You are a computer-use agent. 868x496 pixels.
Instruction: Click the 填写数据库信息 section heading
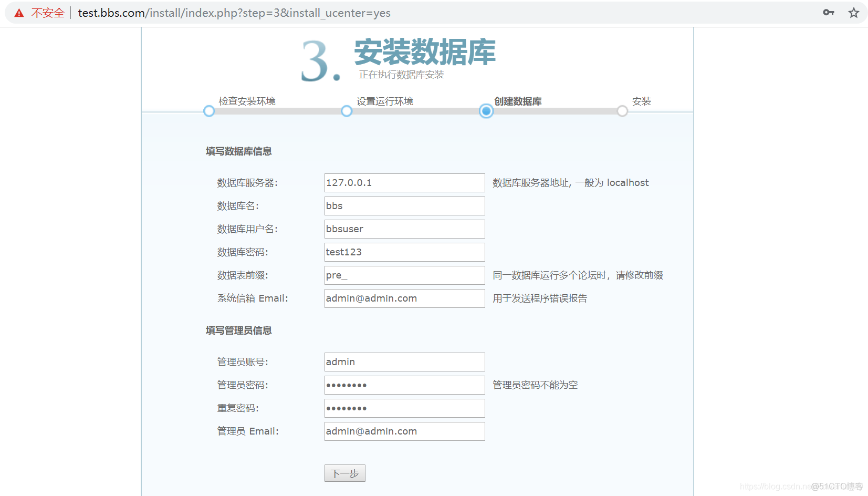239,151
